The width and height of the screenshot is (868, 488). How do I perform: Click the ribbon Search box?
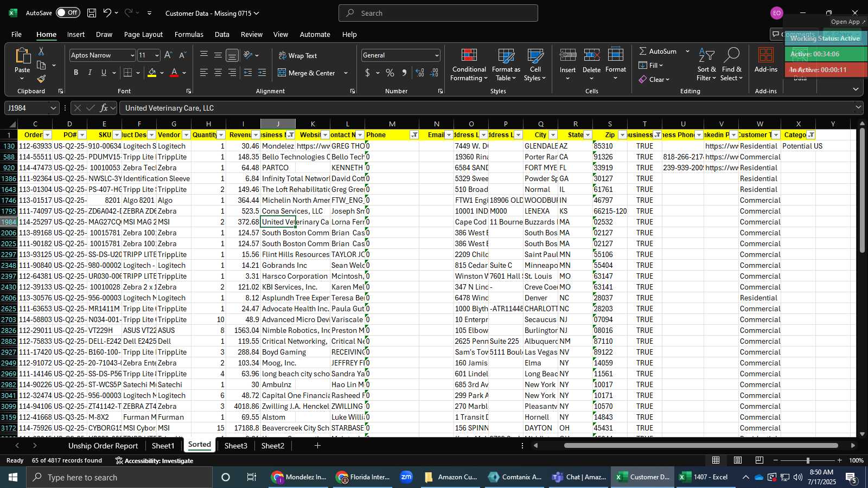coord(438,13)
